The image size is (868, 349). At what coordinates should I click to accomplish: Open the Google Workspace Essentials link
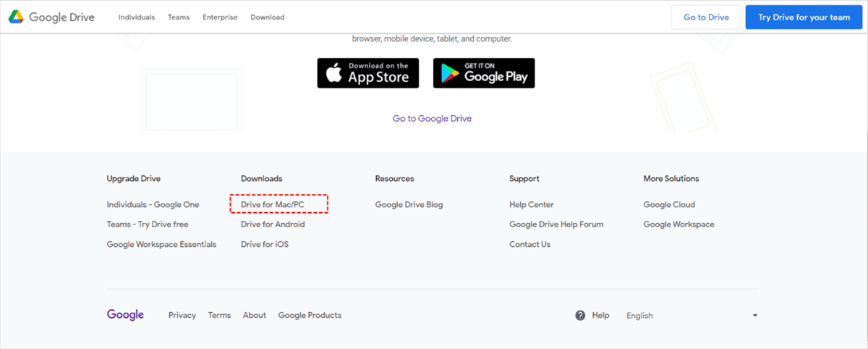161,245
